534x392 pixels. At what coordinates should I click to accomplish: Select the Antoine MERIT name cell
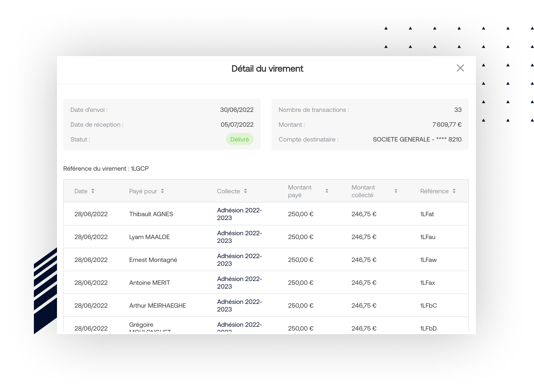(149, 282)
